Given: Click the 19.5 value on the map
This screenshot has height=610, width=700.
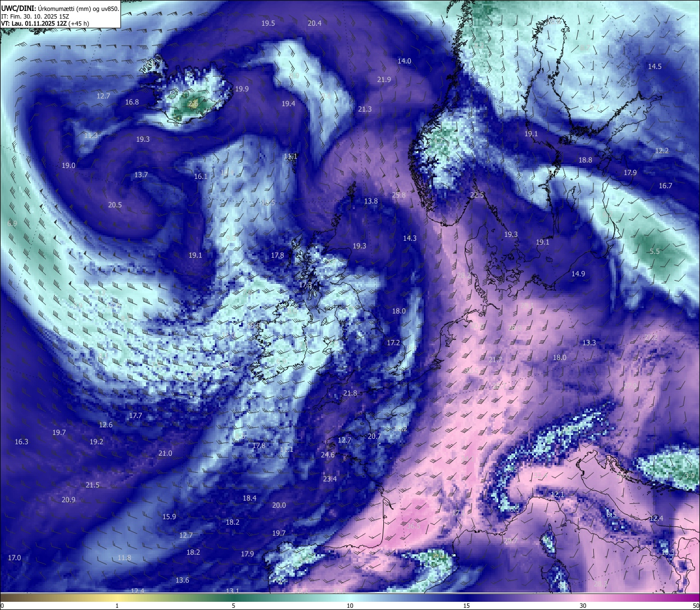Looking at the screenshot, I should 268,24.
